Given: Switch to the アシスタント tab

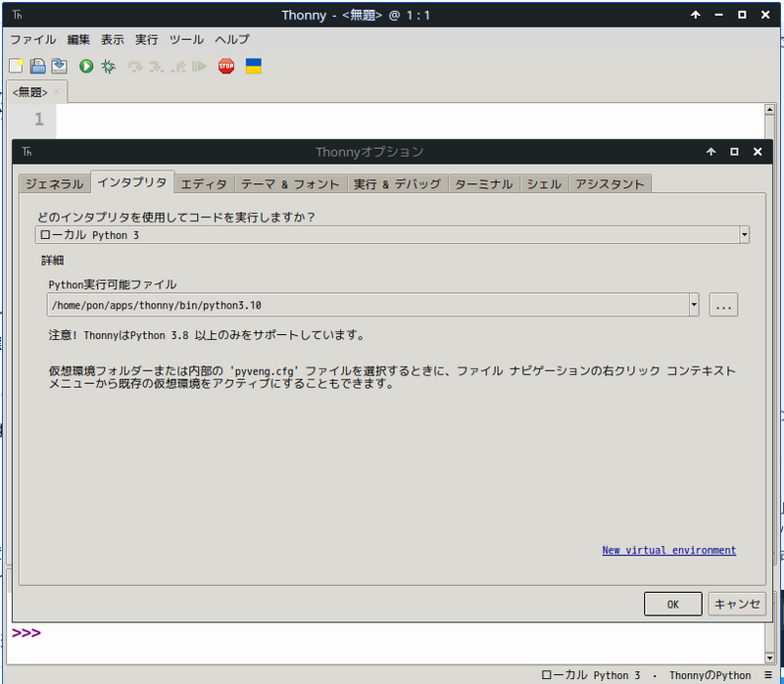Looking at the screenshot, I should (610, 184).
